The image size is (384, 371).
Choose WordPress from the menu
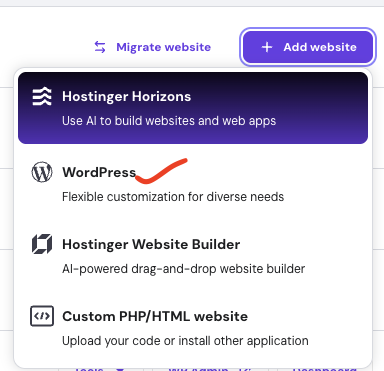click(193, 183)
